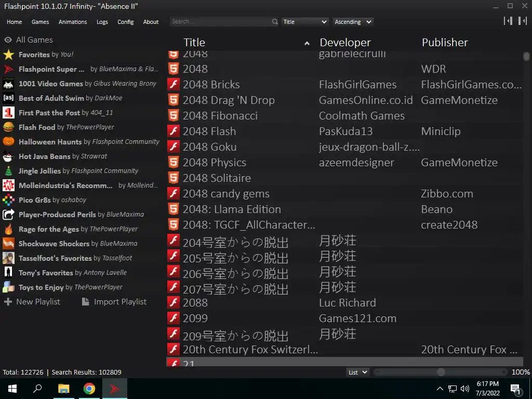Select the Halloween Haunts pumpkin icon

pyautogui.click(x=8, y=142)
